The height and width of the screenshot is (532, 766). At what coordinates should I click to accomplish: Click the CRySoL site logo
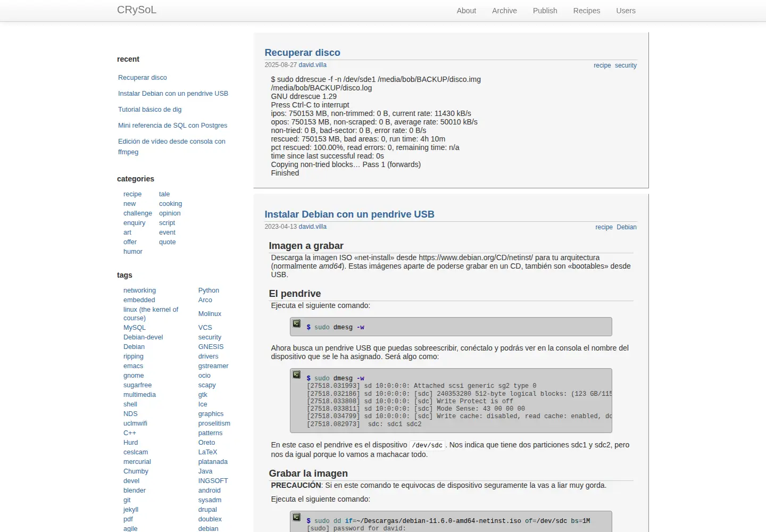137,10
